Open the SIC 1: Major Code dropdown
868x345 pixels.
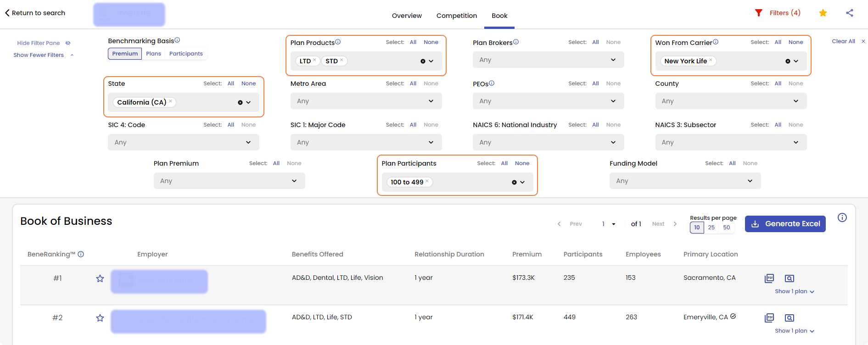point(366,142)
